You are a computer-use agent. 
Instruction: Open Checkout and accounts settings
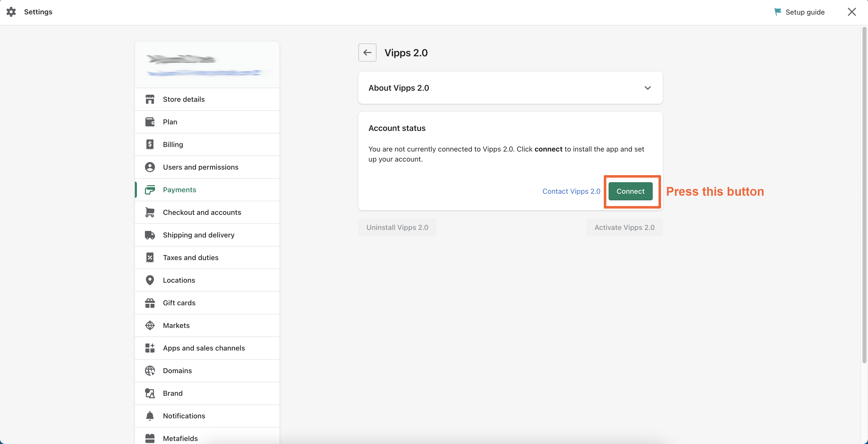click(x=207, y=212)
